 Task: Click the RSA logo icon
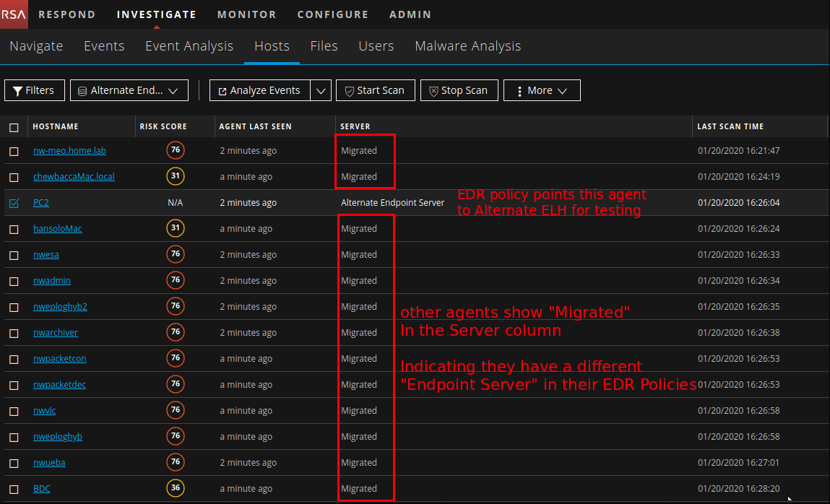tap(14, 14)
